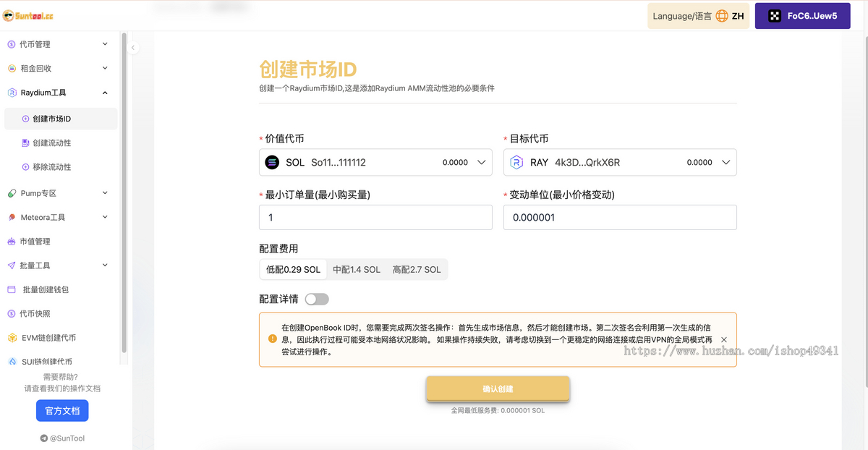Click the icon beside 创建流动性
This screenshot has height=450, width=868.
point(26,143)
